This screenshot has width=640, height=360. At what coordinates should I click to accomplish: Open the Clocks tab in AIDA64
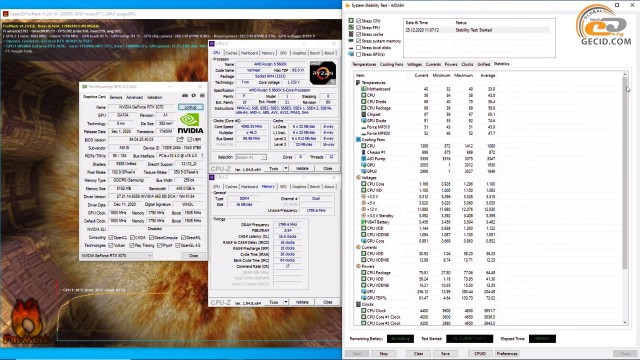pos(467,64)
